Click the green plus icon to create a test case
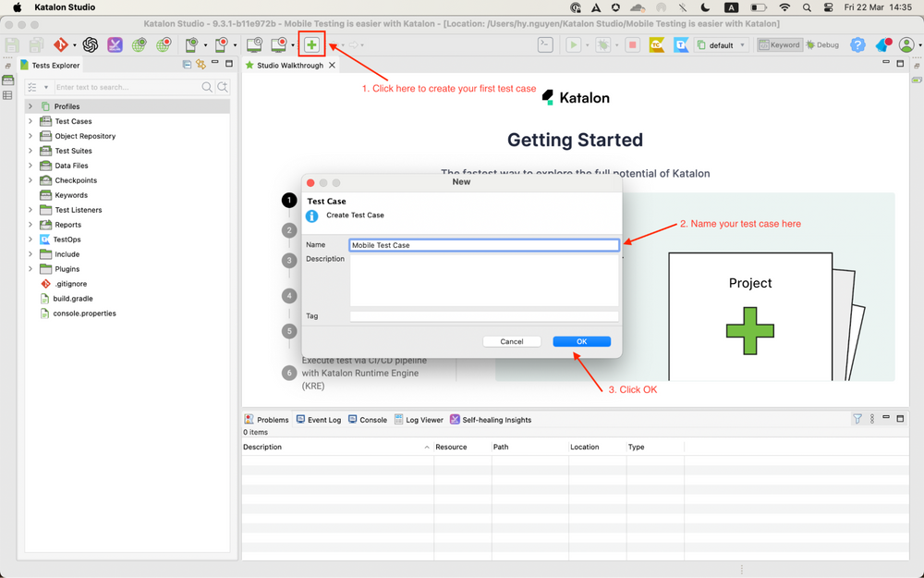This screenshot has height=578, width=924. pyautogui.click(x=310, y=43)
